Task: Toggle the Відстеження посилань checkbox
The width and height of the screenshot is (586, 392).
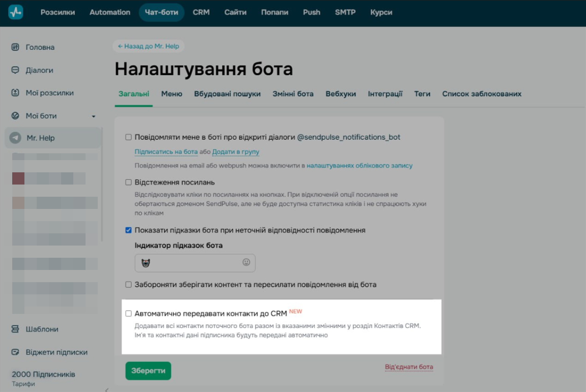Action: tap(129, 182)
